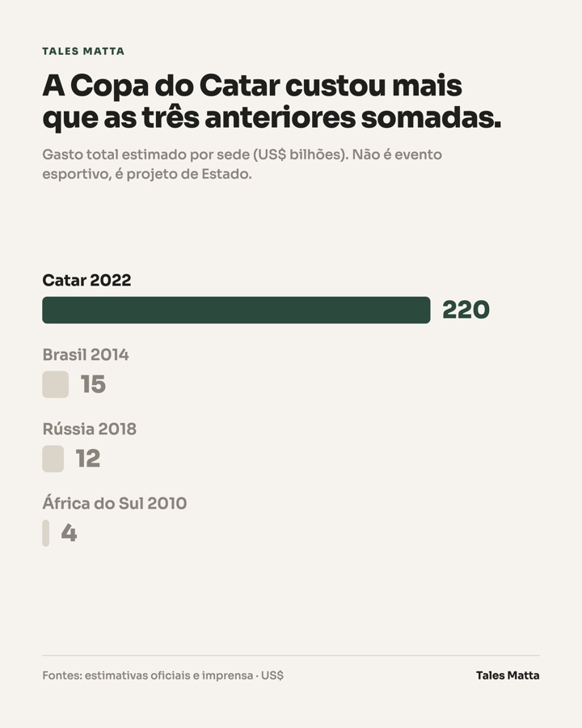582x728 pixels.
Task: Select the value 12 for Rússia
Action: [88, 459]
